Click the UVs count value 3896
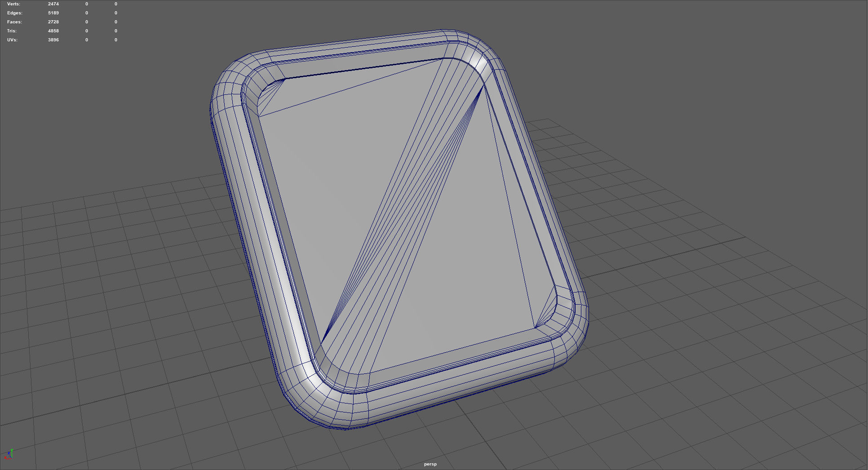This screenshot has height=470, width=868. click(53, 40)
